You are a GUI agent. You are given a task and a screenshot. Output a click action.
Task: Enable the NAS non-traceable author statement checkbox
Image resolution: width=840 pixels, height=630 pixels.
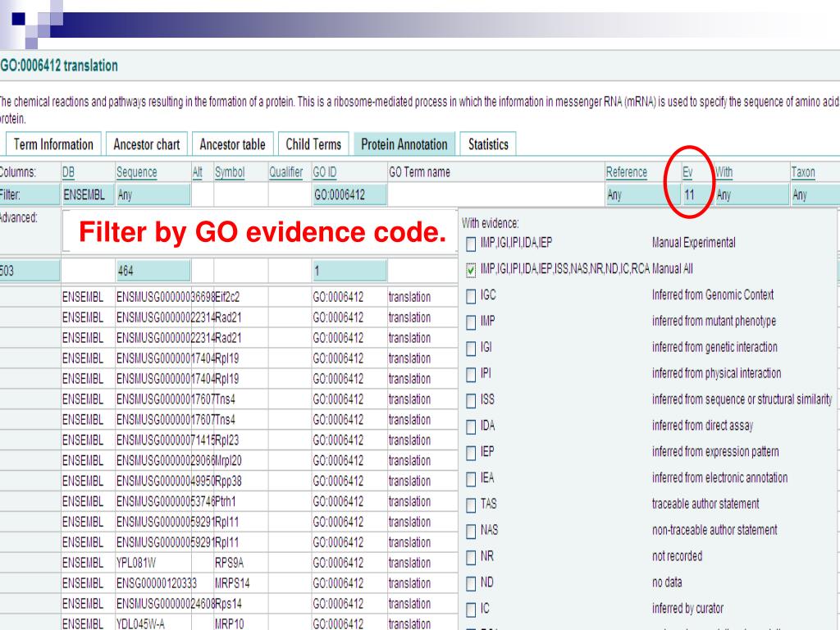click(x=471, y=532)
